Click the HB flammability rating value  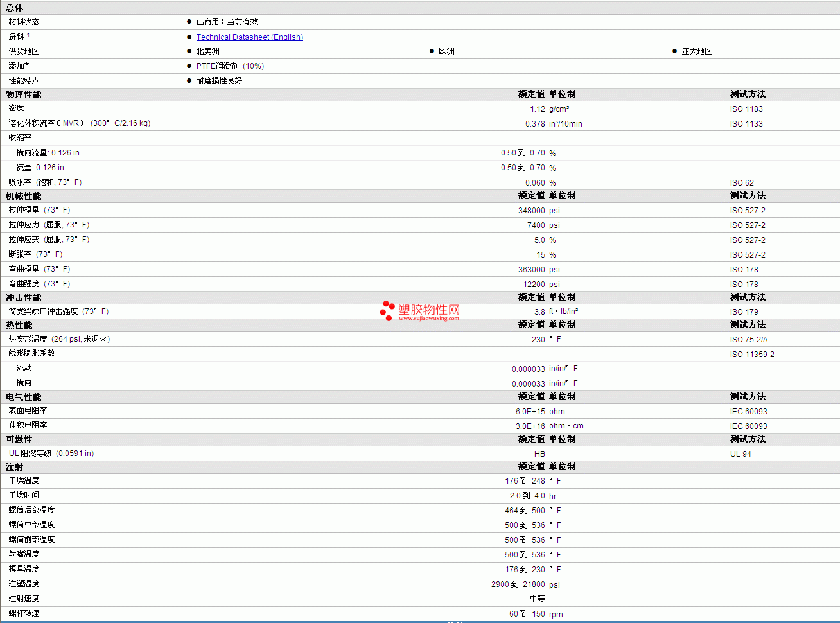coord(539,454)
